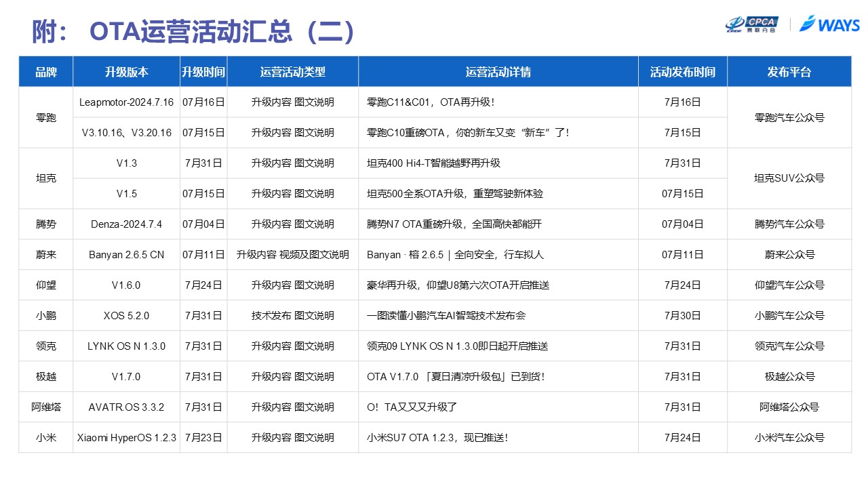This screenshot has width=868, height=488.
Task: Click version cell Leapmotor-2024.7.16
Action: coord(126,102)
